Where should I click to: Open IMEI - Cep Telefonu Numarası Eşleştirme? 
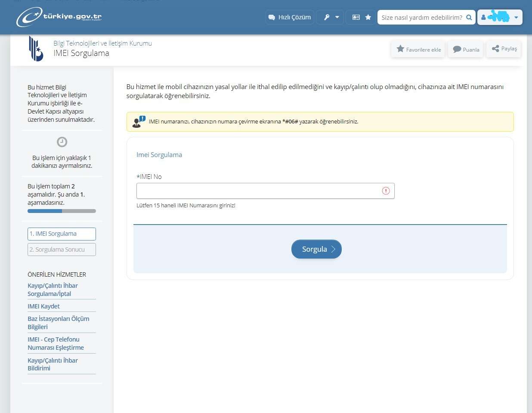[x=56, y=343]
